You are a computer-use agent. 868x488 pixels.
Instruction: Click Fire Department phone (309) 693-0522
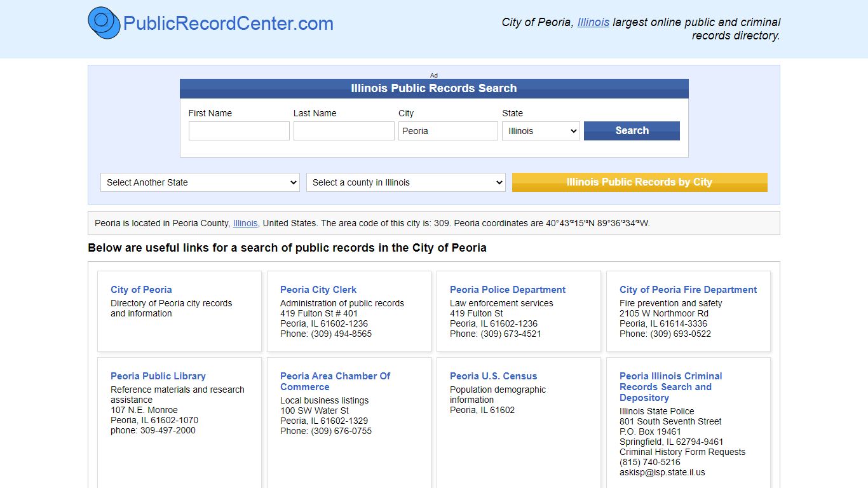point(681,334)
